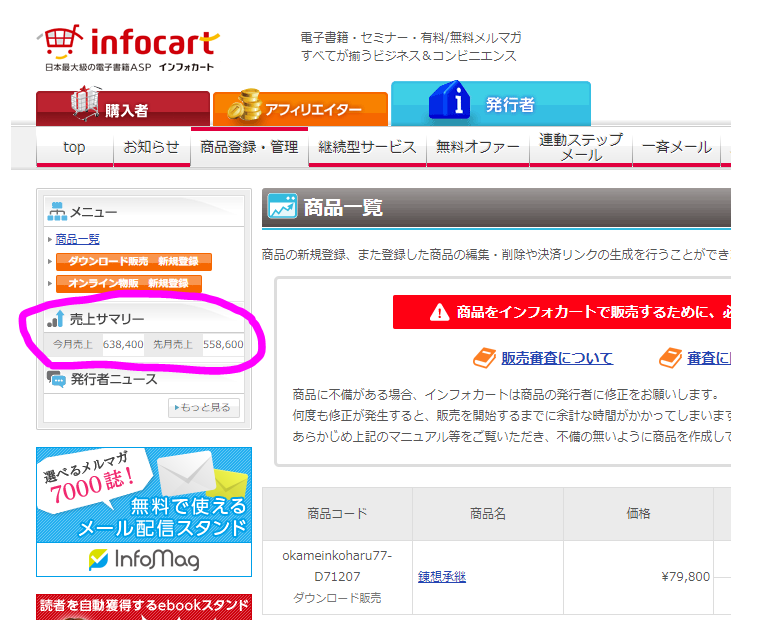Open the 継続型サービス menu item

pyautogui.click(x=367, y=147)
